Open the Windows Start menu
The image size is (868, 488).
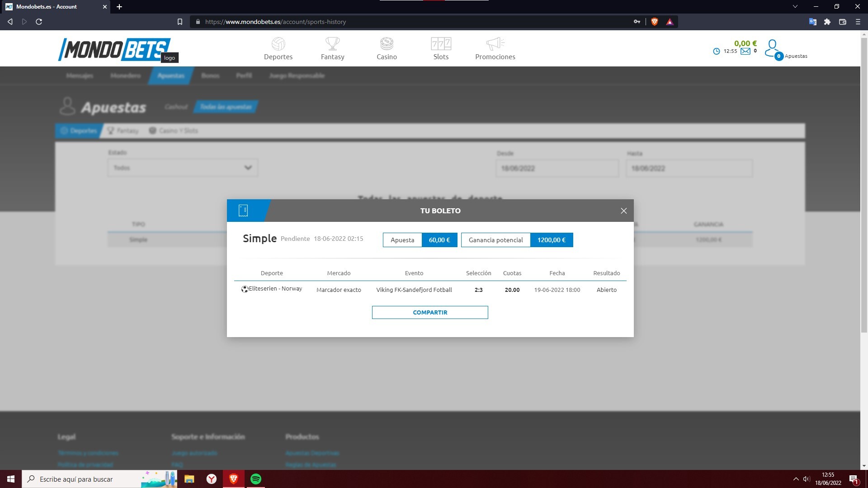(x=11, y=479)
